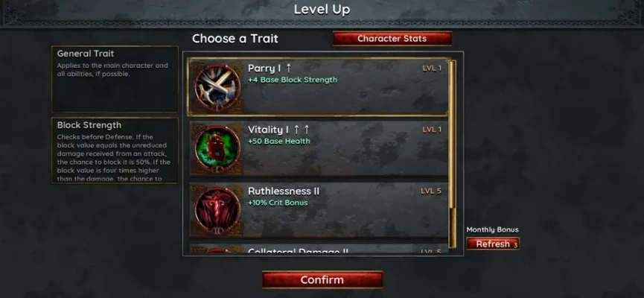Click the Parry I upgrade arrow
Screen dimensions: 644x298
(x=288, y=69)
